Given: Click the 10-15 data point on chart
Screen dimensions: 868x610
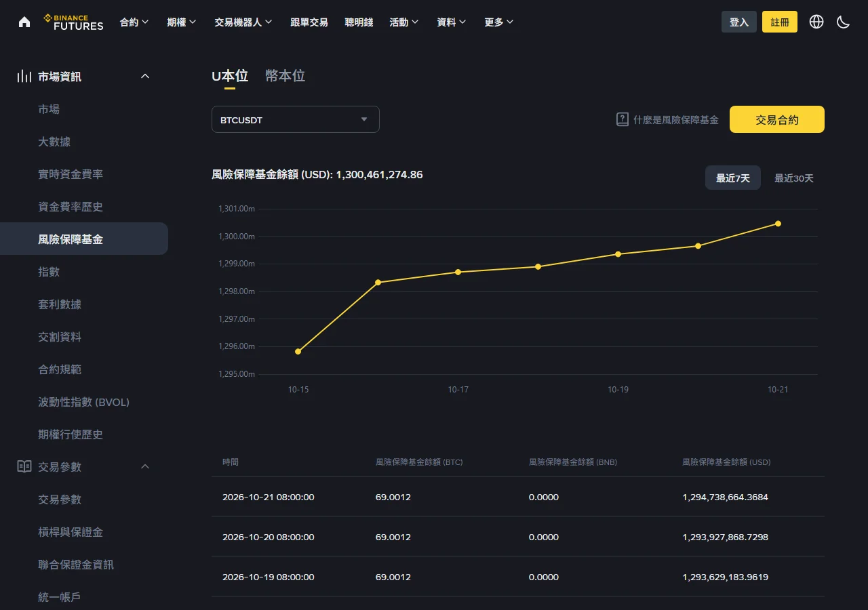Looking at the screenshot, I should [298, 351].
